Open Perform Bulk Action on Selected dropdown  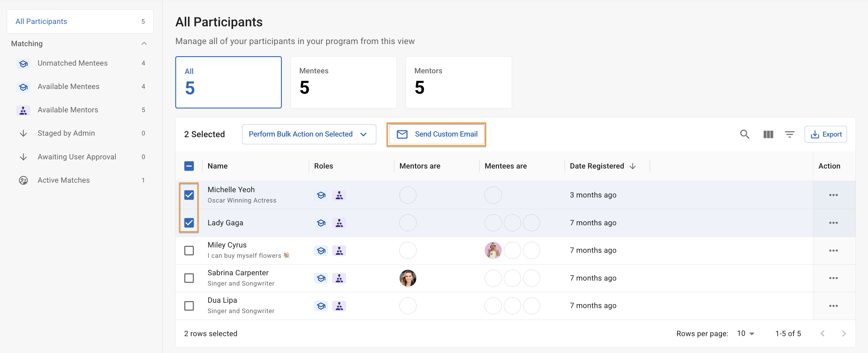point(309,134)
